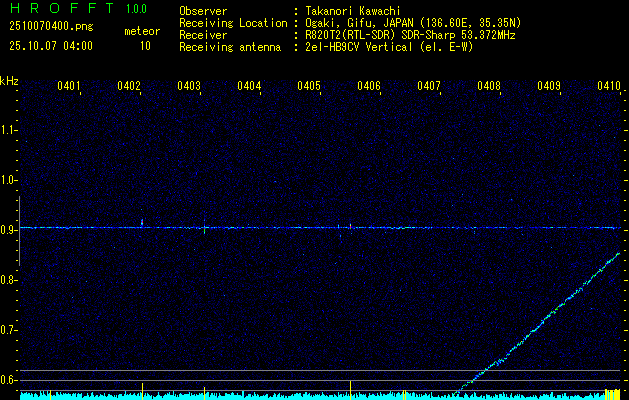The image size is (629, 400).
Task: Click the 0409 time label
Action: [x=549, y=85]
